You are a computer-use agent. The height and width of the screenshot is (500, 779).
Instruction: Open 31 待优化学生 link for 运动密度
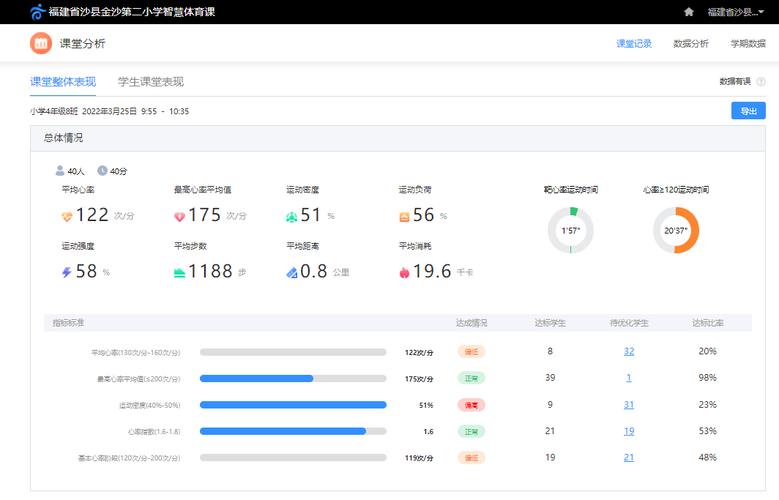coord(629,405)
